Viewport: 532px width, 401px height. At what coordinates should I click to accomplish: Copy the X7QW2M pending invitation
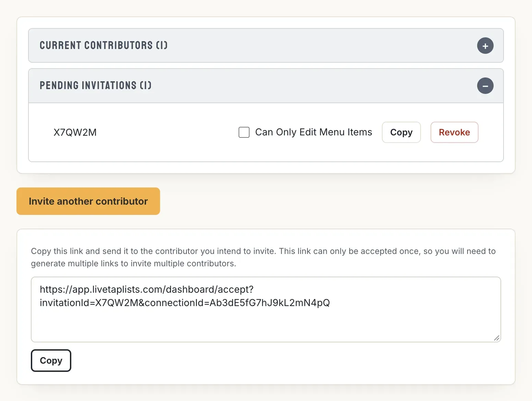pos(401,132)
